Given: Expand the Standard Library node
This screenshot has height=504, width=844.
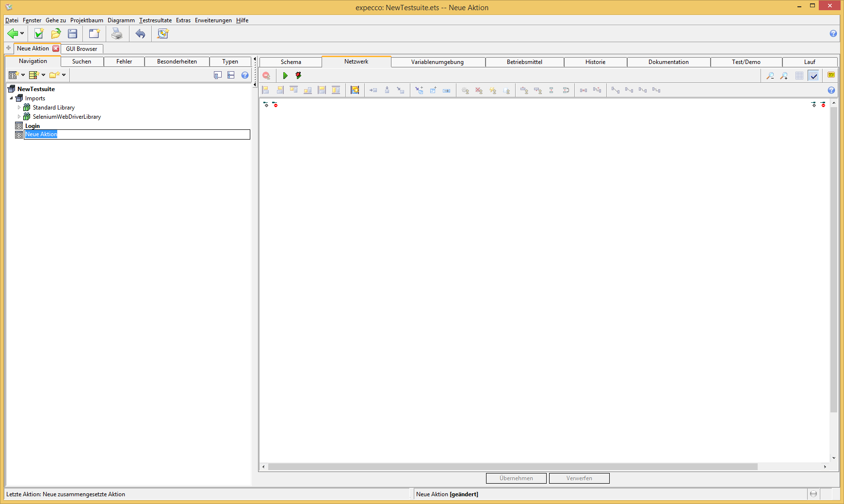Looking at the screenshot, I should [19, 108].
